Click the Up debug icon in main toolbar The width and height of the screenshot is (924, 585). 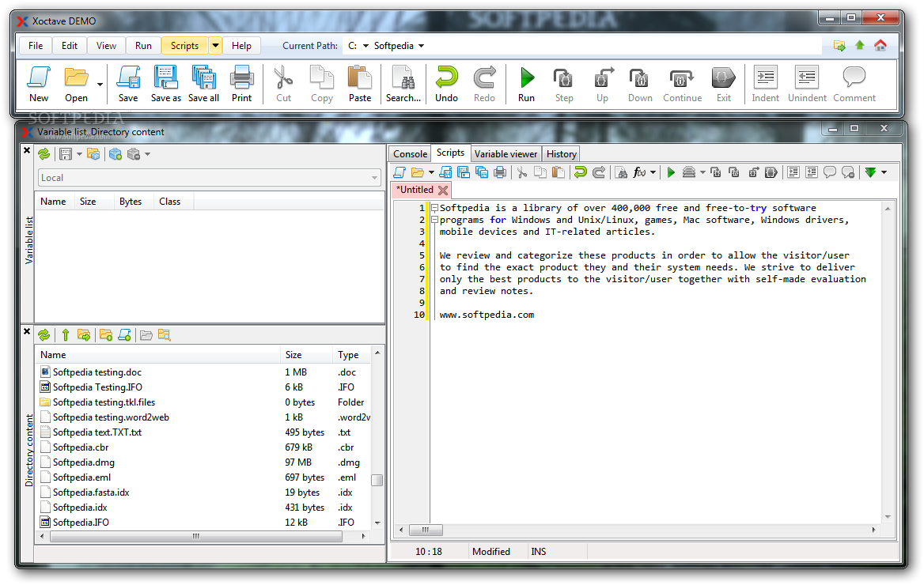point(603,77)
